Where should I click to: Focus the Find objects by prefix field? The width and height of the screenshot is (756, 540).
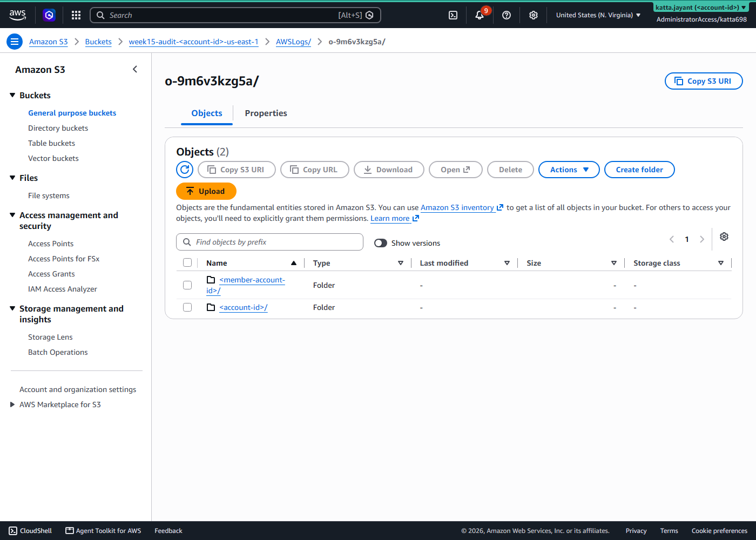[269, 242]
